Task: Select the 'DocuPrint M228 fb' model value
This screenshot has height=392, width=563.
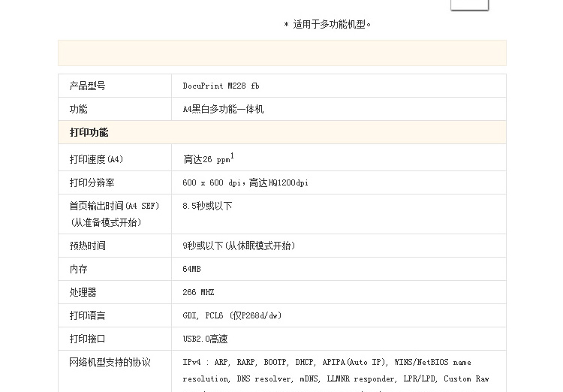Action: [221, 86]
